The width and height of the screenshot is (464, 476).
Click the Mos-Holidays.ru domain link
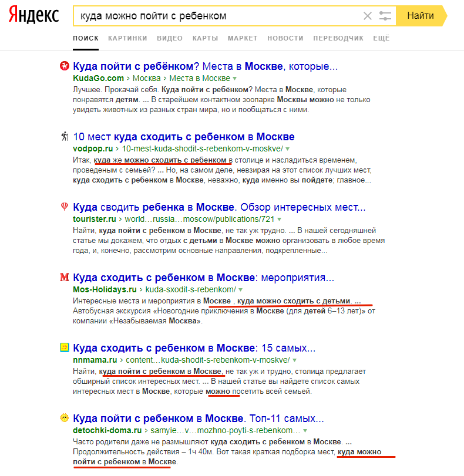point(105,289)
